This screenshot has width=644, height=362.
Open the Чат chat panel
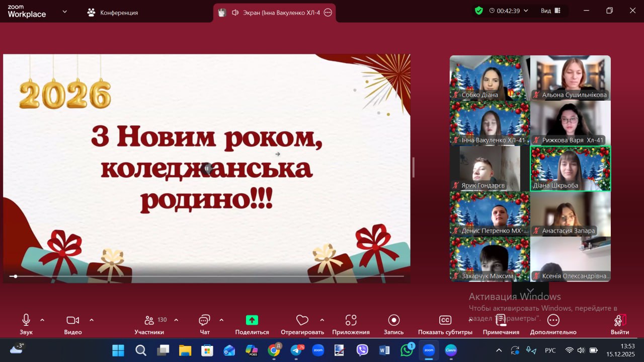pos(204,320)
